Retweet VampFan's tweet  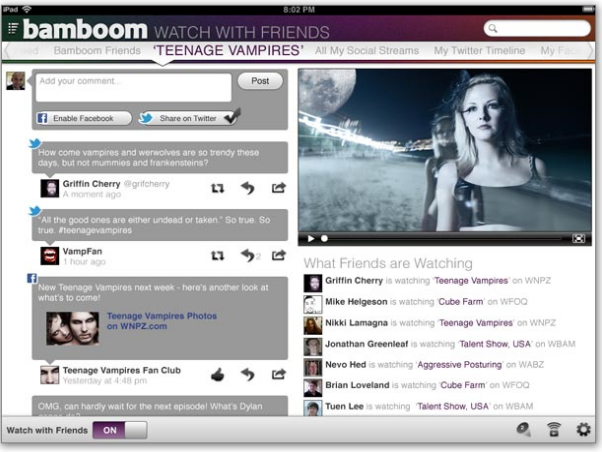(217, 255)
